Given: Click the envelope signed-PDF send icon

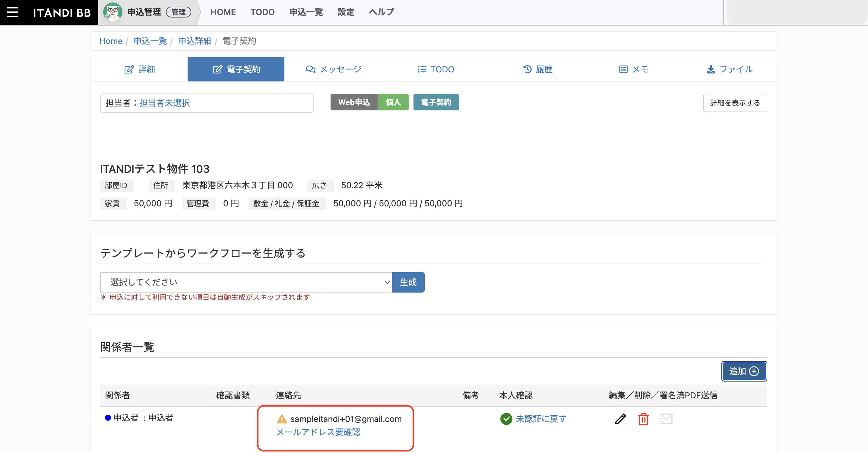Looking at the screenshot, I should (x=666, y=419).
